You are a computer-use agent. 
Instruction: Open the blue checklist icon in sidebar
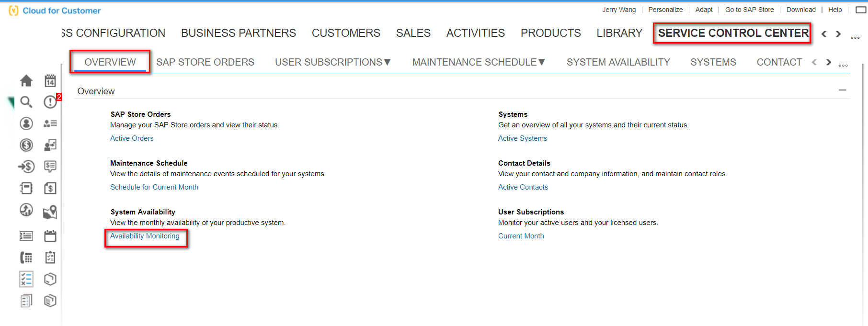coord(26,279)
